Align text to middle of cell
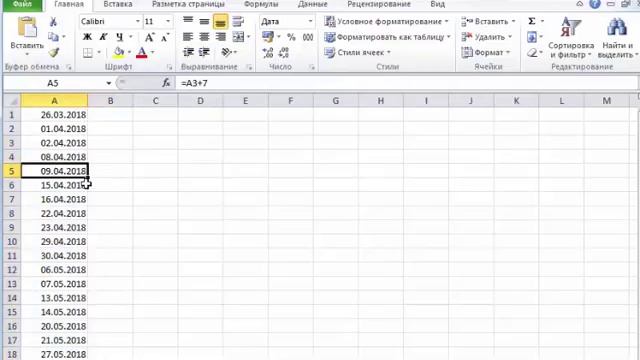640x360 pixels. 204,21
